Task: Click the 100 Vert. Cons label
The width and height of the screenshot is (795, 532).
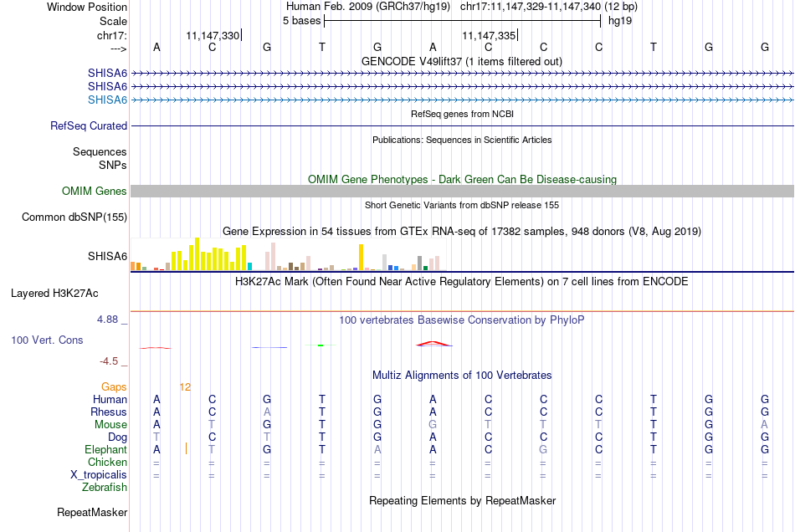Action: (47, 340)
